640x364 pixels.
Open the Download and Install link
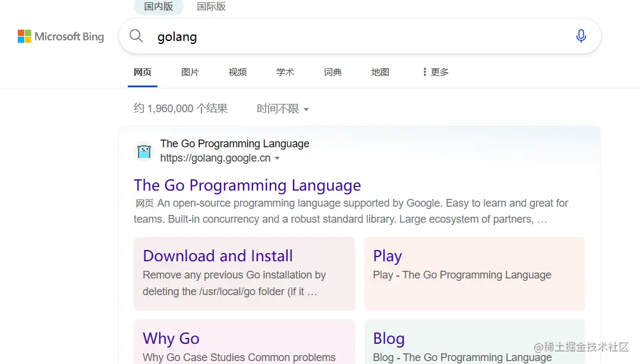point(217,256)
